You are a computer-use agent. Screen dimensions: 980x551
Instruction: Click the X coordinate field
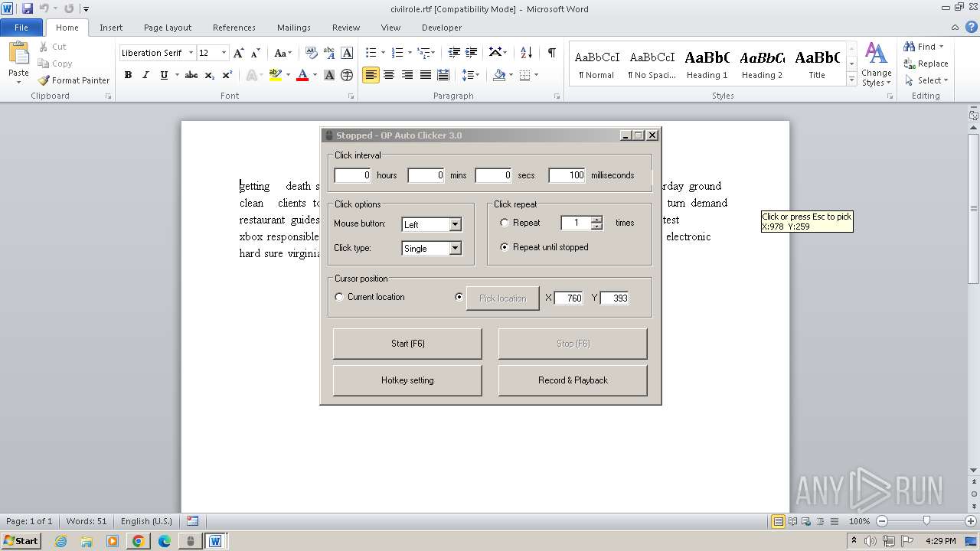tap(569, 298)
